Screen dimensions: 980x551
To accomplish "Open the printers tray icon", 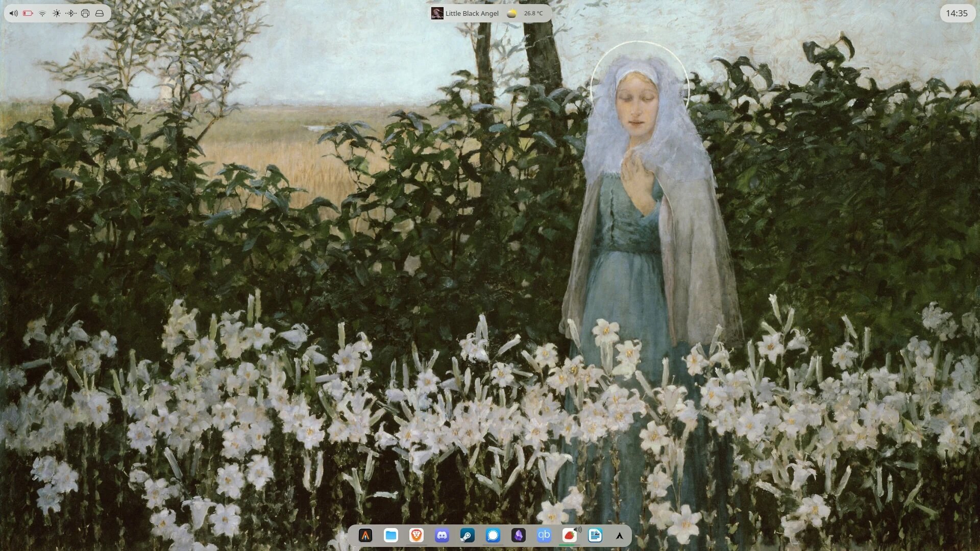I will (x=85, y=13).
